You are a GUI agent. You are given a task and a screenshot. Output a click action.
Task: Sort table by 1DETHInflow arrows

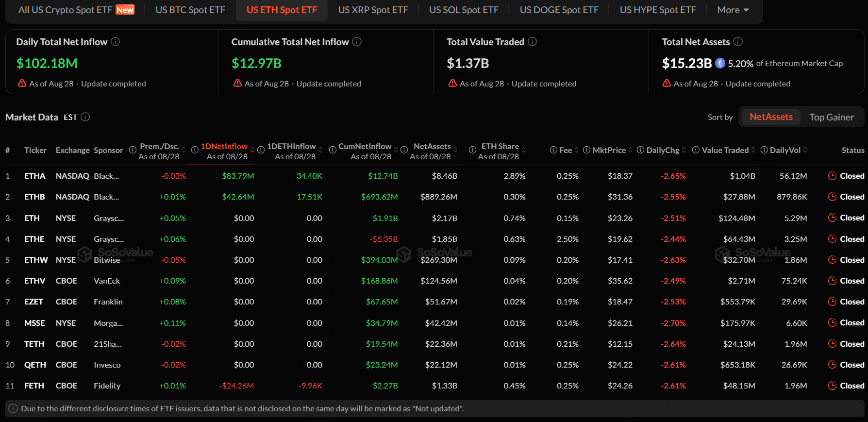(320, 150)
